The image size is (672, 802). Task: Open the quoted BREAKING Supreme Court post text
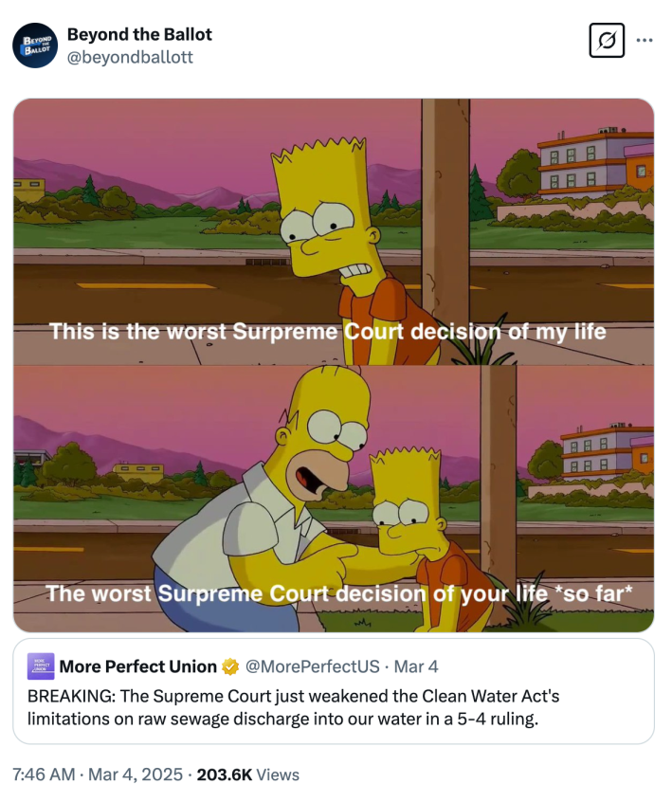pyautogui.click(x=294, y=707)
